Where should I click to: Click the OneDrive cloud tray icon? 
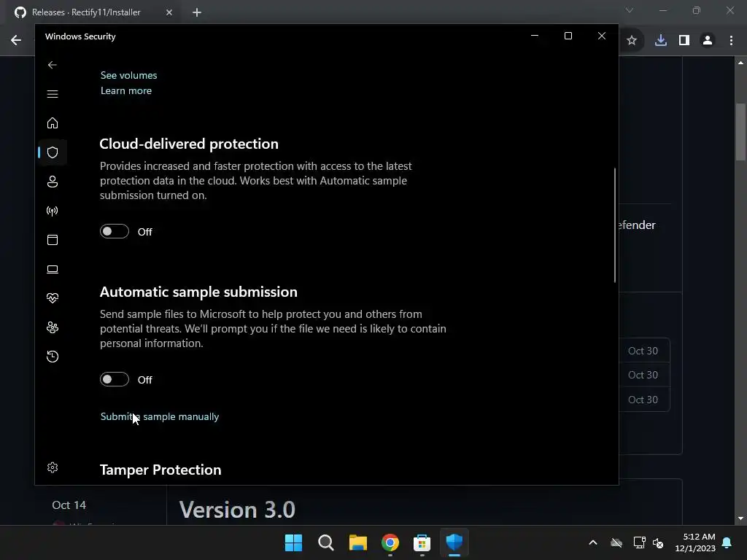(x=616, y=542)
